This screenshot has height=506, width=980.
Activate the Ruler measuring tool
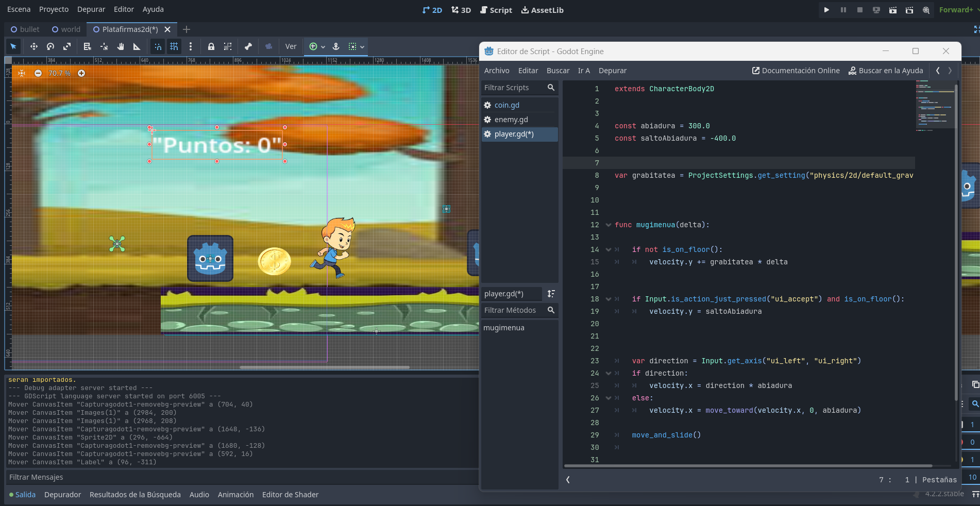coord(137,46)
